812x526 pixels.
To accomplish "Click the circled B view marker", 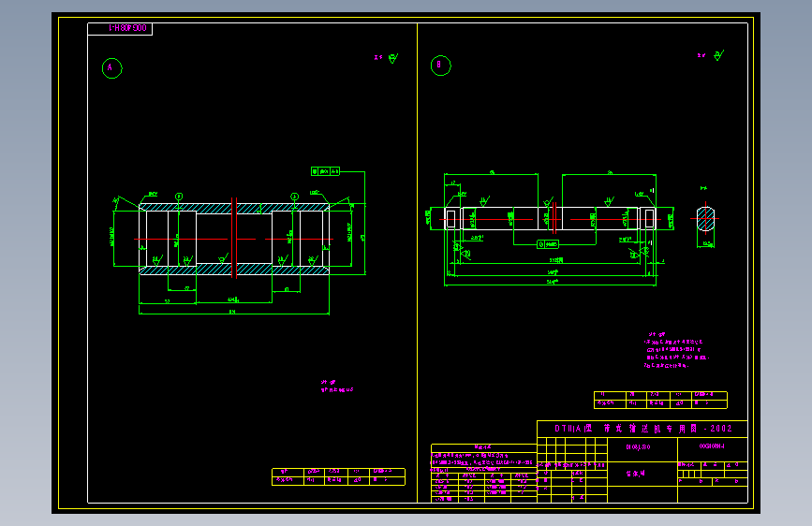I will [x=441, y=66].
